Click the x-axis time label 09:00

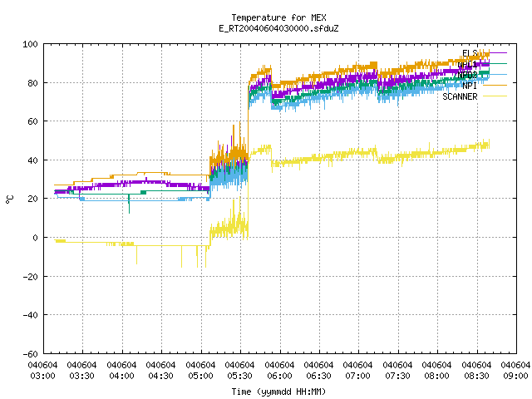tap(515, 376)
